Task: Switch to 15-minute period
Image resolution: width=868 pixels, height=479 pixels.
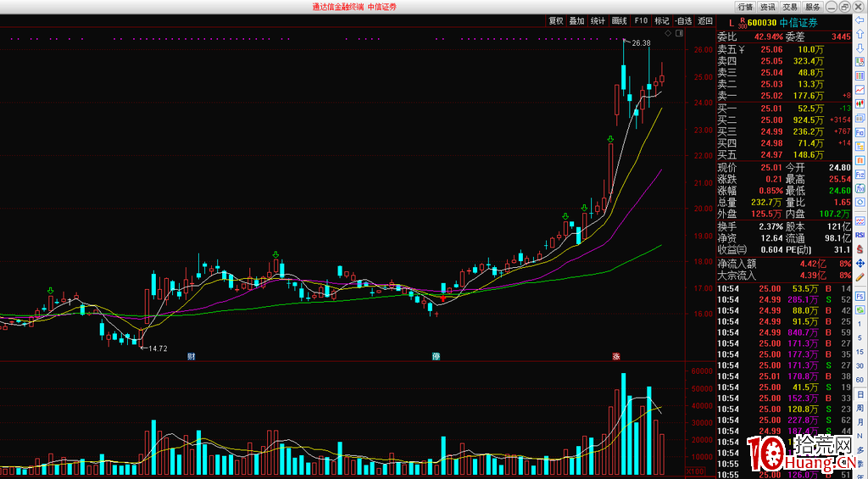Action: click(x=860, y=352)
